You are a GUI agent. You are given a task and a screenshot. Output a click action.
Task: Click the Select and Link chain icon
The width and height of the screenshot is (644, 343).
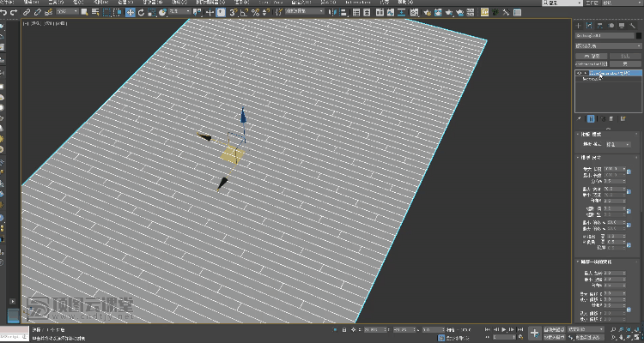[27, 13]
